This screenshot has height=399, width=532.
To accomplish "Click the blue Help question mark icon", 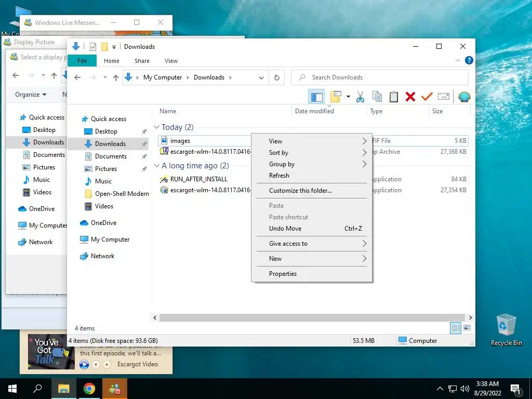I will (x=469, y=60).
